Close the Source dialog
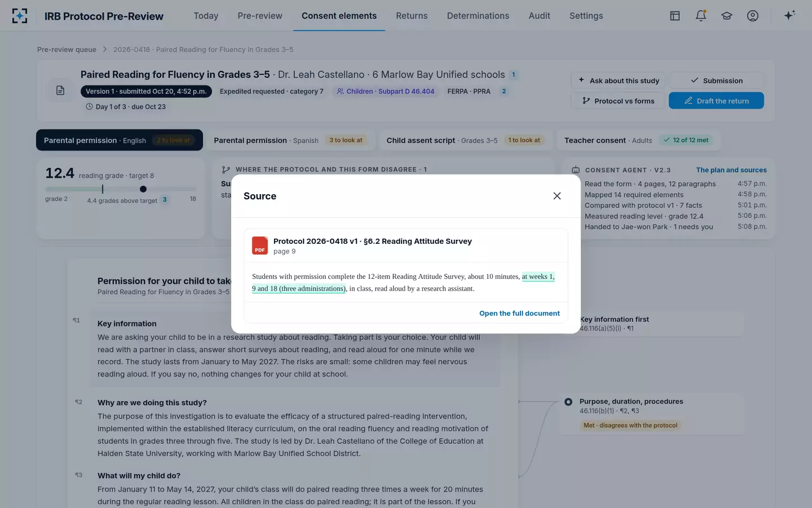Image resolution: width=812 pixels, height=508 pixels. coord(557,196)
